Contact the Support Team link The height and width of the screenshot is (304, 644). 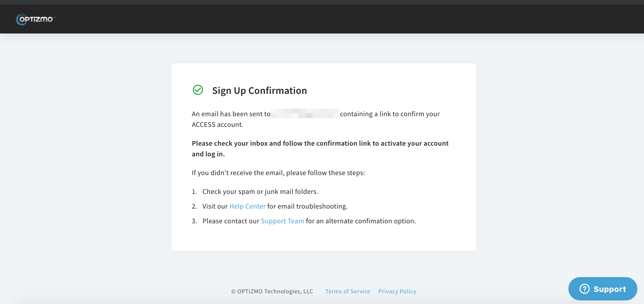pyautogui.click(x=282, y=221)
